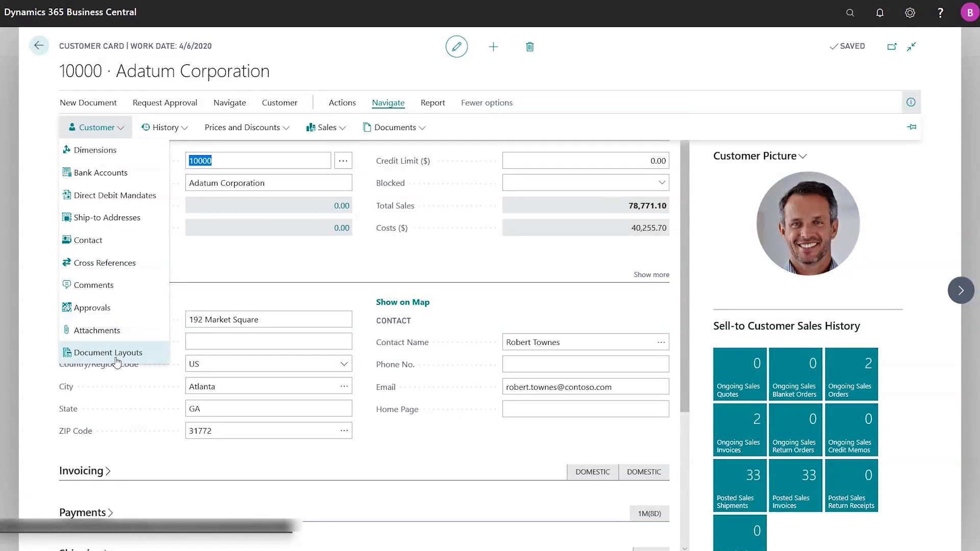This screenshot has width=980, height=551.
Task: Open the Report menu
Action: tap(432, 103)
